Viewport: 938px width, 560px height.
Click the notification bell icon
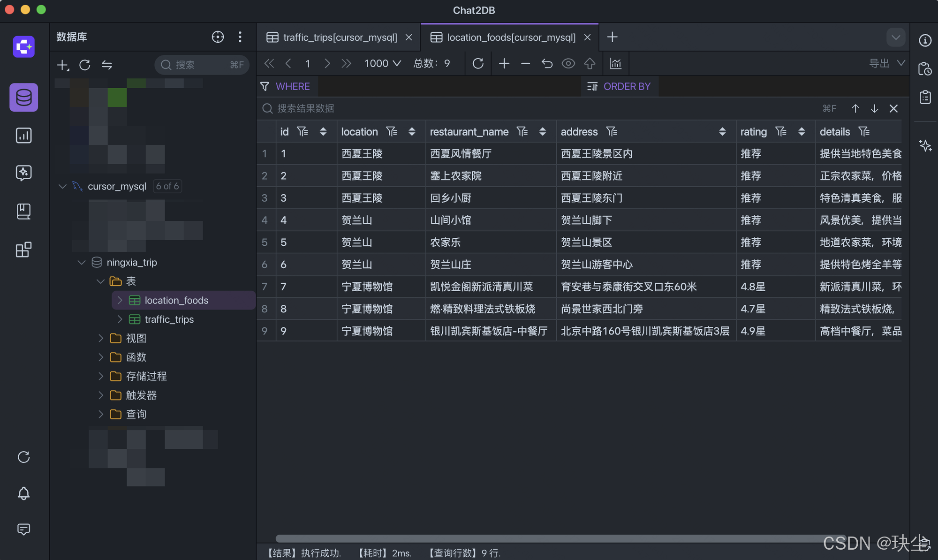(x=23, y=493)
